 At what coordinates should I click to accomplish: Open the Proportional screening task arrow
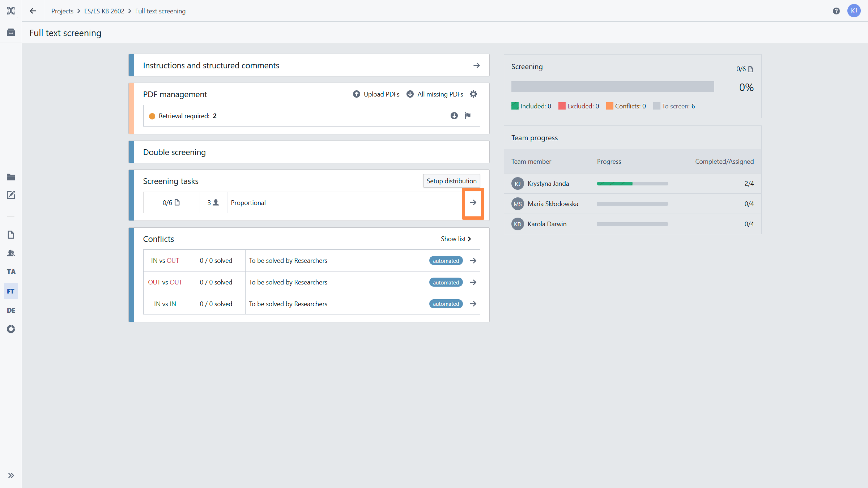tap(473, 202)
